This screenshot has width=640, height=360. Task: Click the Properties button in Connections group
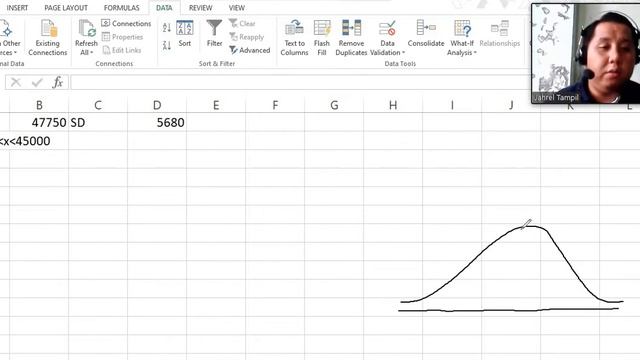pyautogui.click(x=122, y=37)
